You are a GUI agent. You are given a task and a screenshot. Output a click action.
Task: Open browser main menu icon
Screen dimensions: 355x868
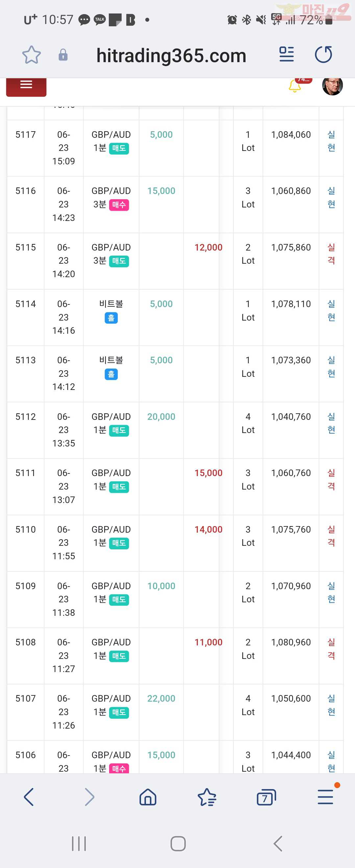tap(325, 797)
